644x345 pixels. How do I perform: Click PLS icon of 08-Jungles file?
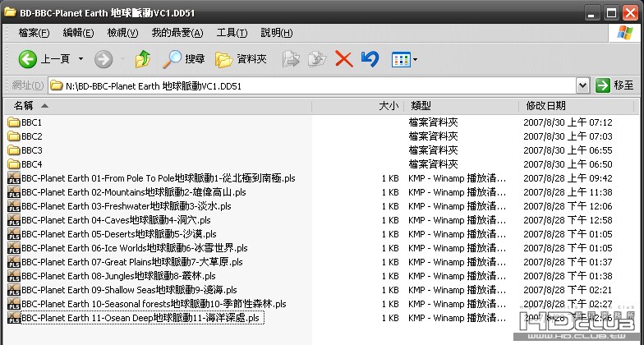[14, 276]
